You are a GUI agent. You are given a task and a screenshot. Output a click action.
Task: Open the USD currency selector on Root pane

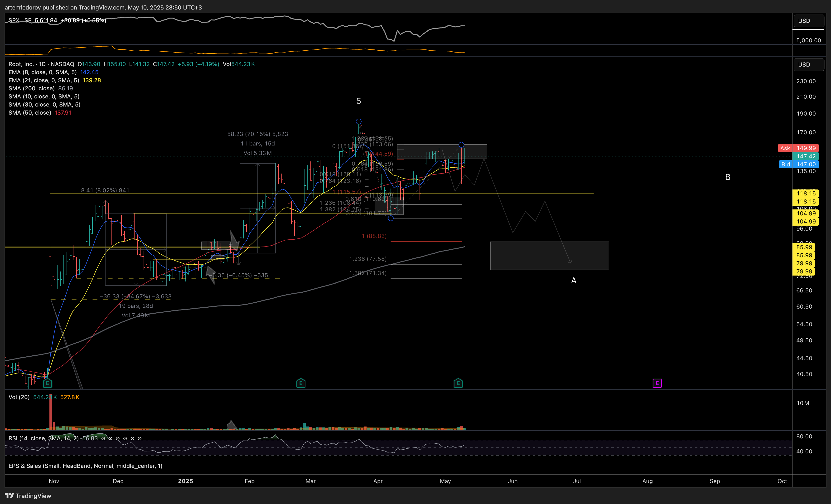pos(809,64)
